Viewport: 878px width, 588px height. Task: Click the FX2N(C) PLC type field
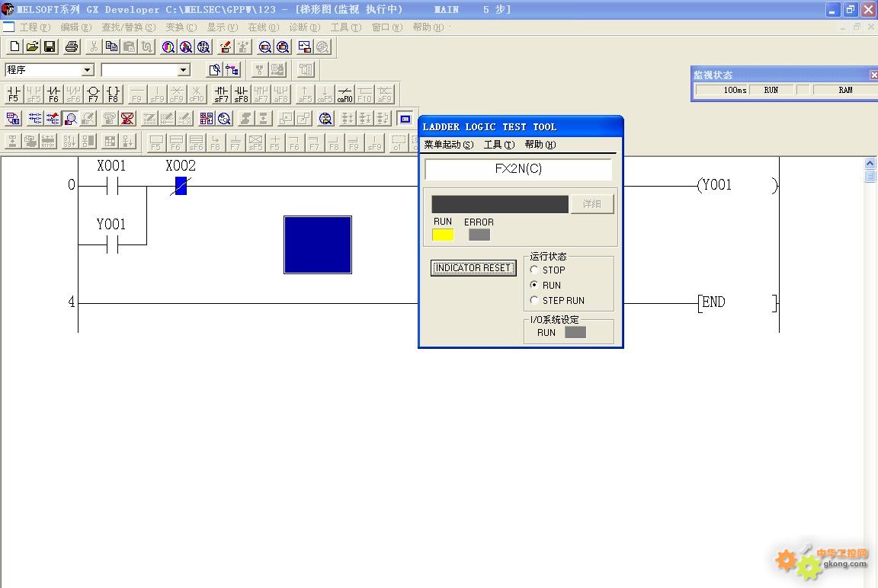coord(518,169)
